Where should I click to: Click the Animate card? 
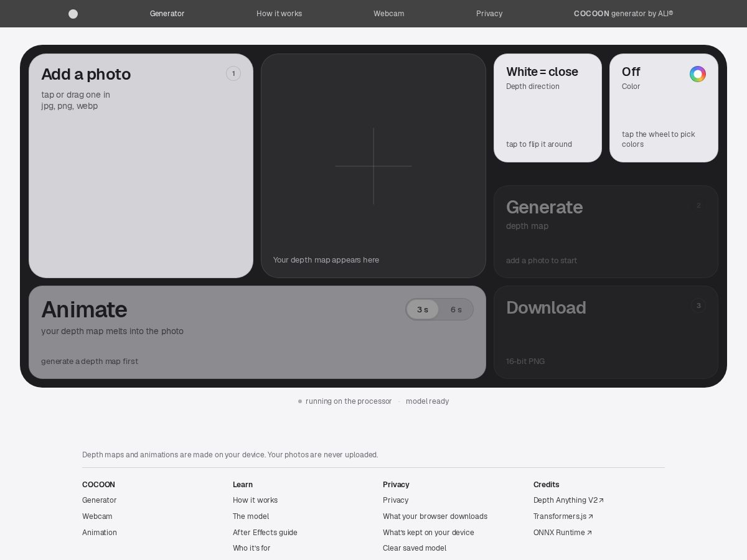[257, 332]
